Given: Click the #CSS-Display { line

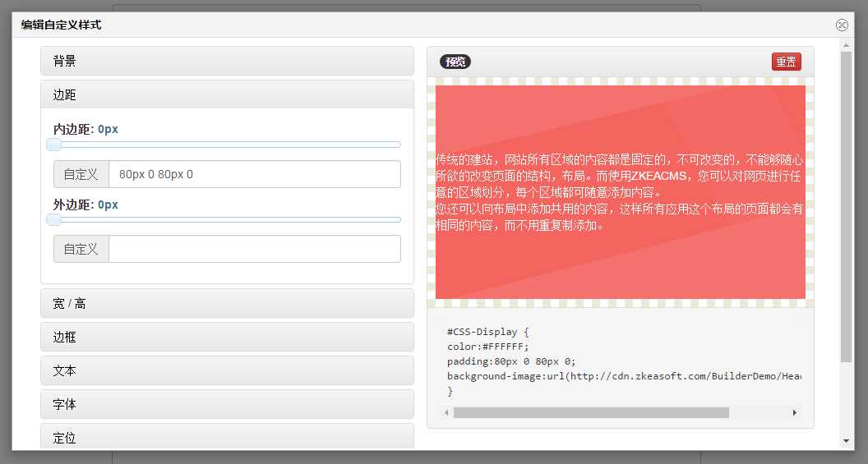Looking at the screenshot, I should click(x=487, y=332).
